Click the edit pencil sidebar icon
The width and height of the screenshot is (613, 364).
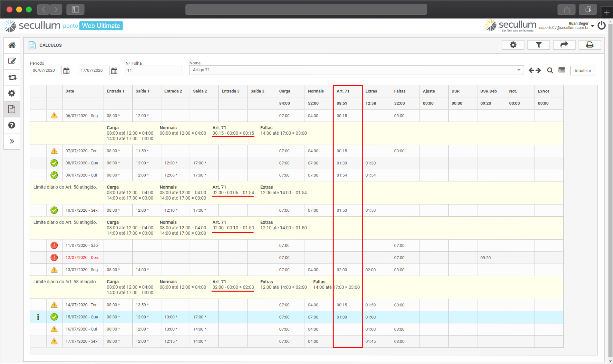[x=12, y=61]
